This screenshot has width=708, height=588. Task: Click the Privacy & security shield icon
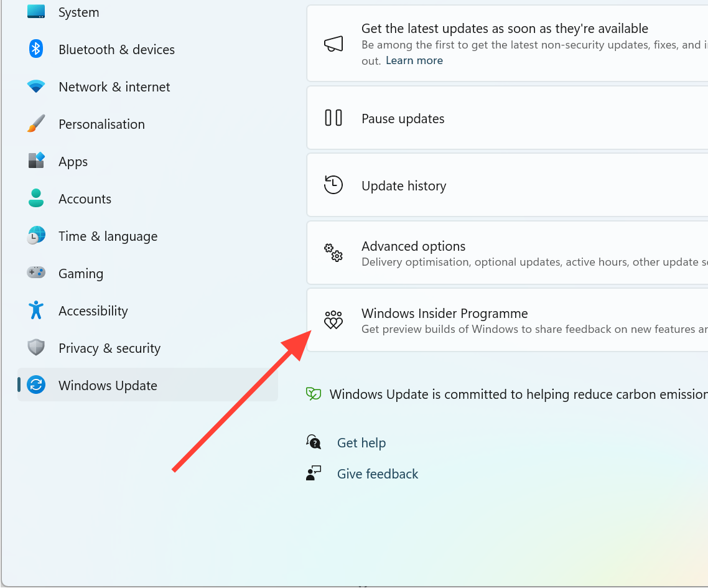(x=36, y=347)
